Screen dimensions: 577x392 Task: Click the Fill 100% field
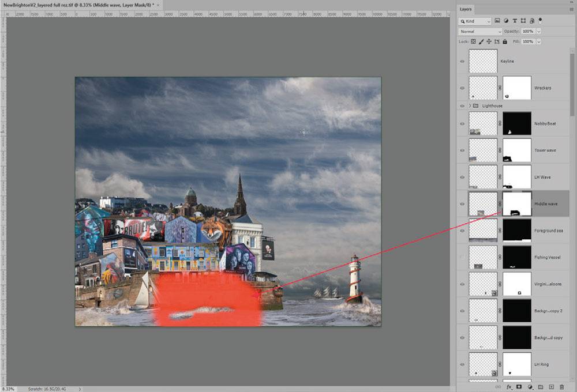528,42
